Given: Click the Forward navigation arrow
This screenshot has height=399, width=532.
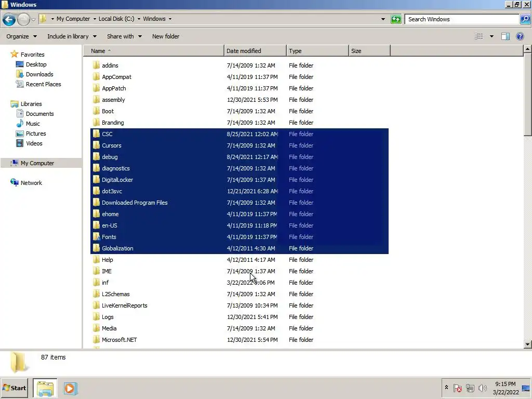Looking at the screenshot, I should point(23,20).
